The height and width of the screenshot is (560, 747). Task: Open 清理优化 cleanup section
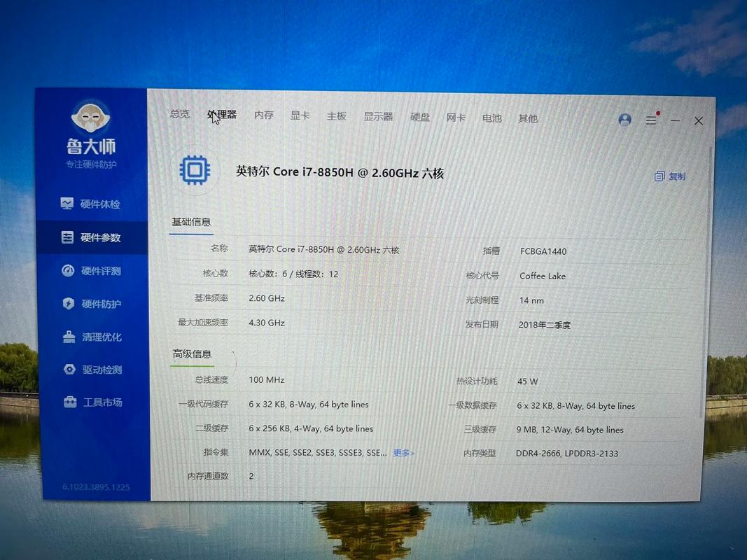point(92,337)
